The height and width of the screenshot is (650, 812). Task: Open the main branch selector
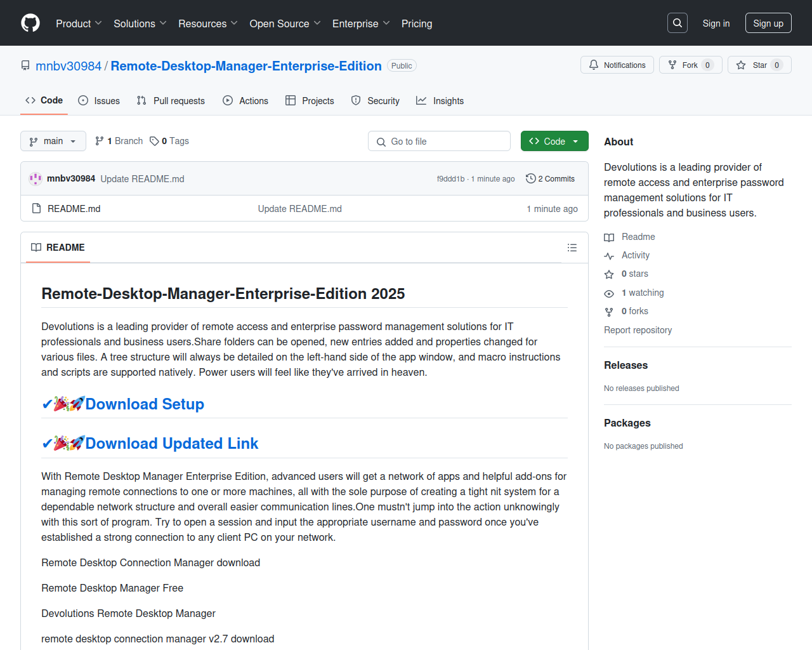pos(53,141)
